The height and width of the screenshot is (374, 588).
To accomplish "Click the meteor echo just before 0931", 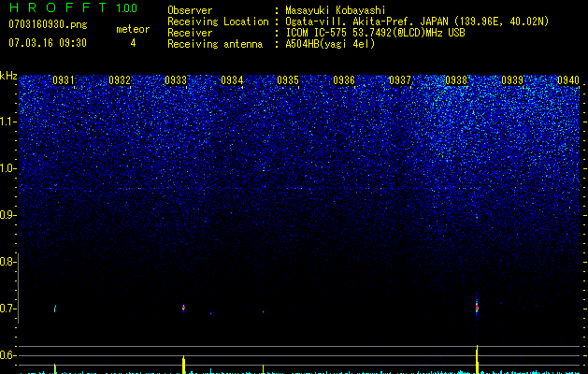I will [55, 309].
